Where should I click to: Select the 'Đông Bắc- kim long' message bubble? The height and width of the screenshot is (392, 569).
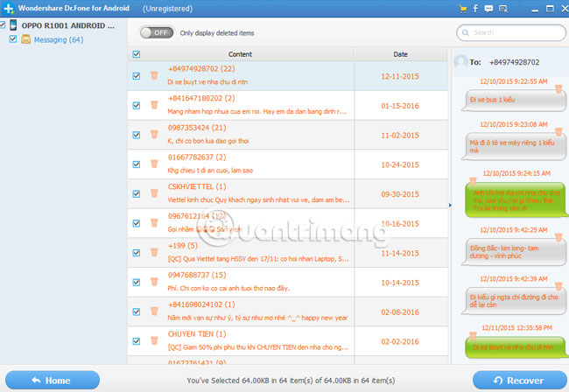click(x=513, y=252)
